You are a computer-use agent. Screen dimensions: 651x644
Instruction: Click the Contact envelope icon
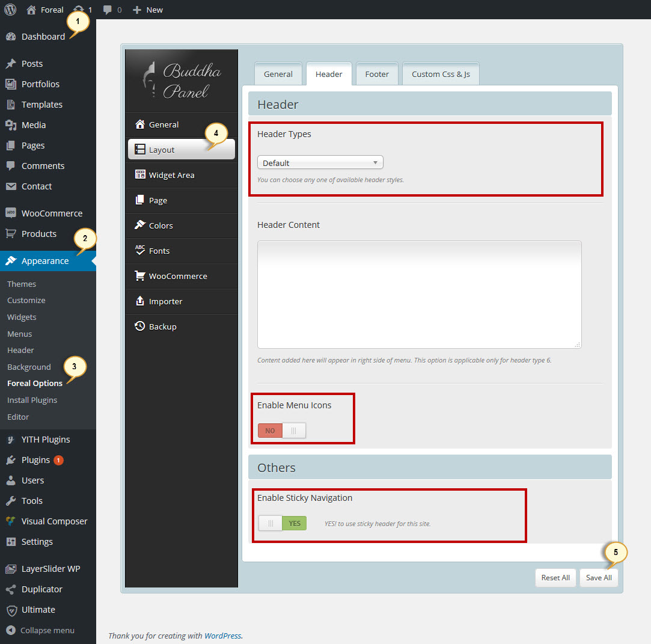click(x=11, y=186)
